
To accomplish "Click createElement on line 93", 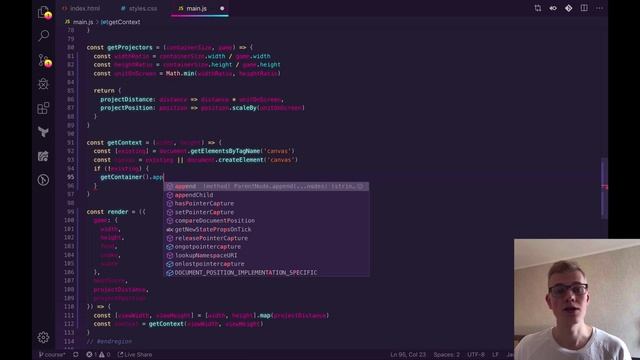I will click(x=240, y=160).
